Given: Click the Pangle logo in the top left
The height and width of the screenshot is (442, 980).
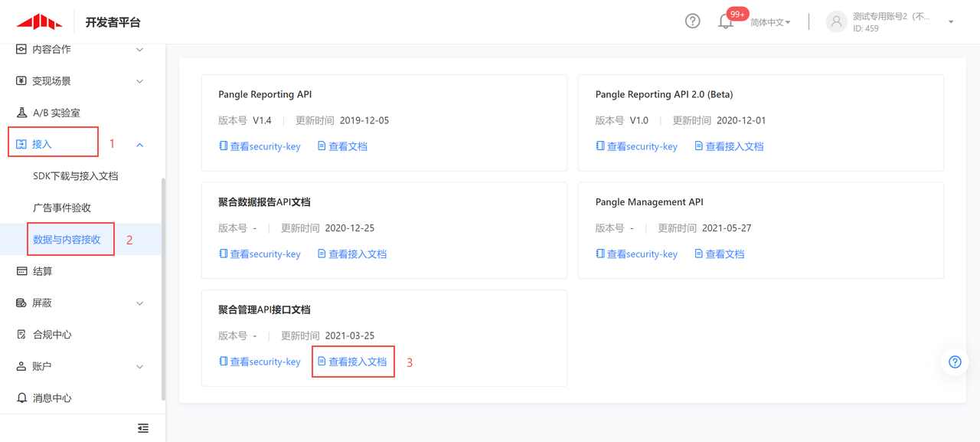Looking at the screenshot, I should 38,21.
